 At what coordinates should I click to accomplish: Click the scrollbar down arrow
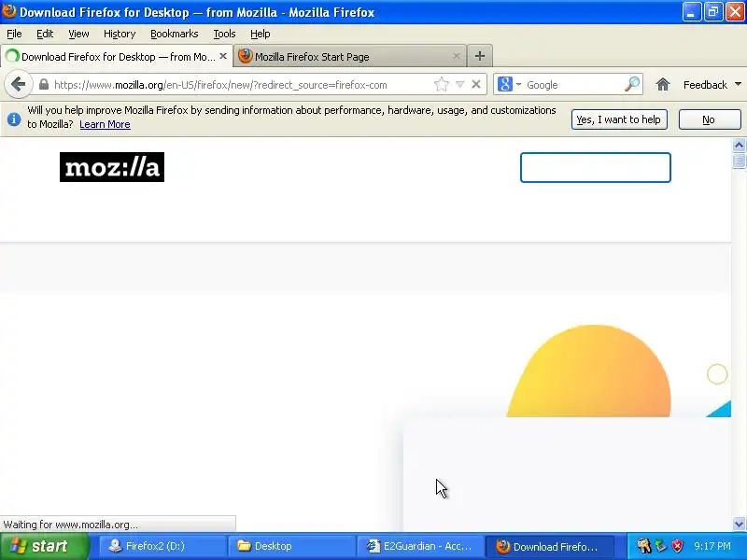(x=739, y=524)
